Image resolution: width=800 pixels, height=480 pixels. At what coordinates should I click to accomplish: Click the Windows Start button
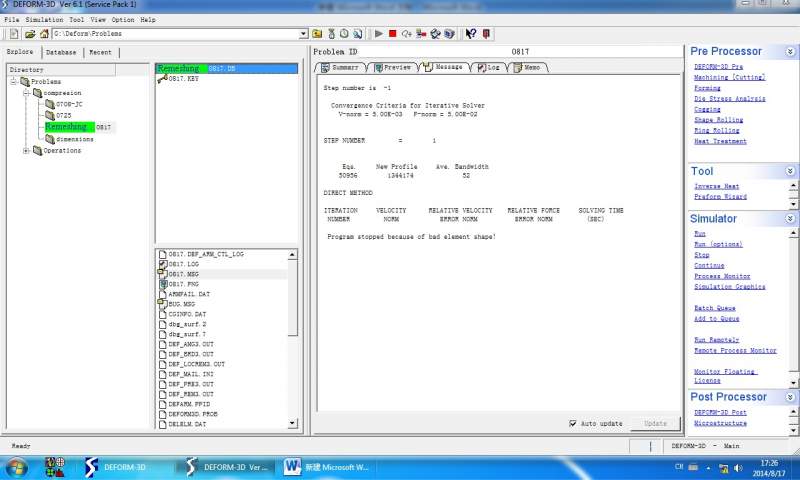pos(16,467)
